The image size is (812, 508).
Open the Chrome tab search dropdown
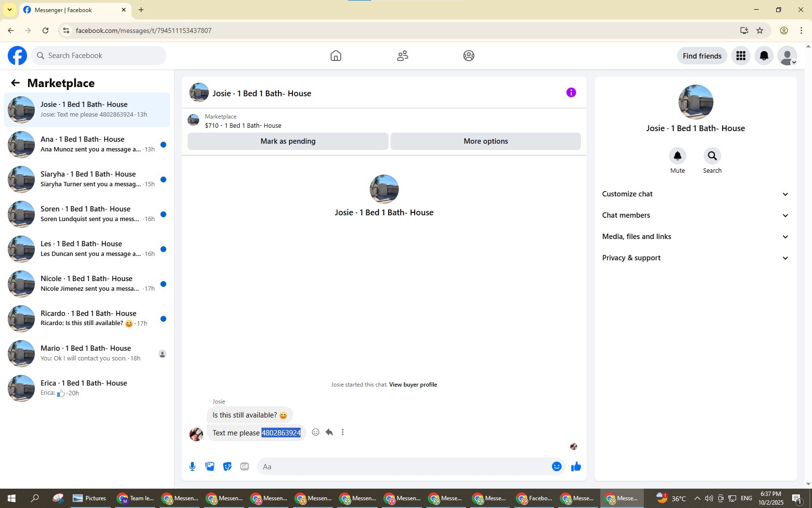(9, 10)
